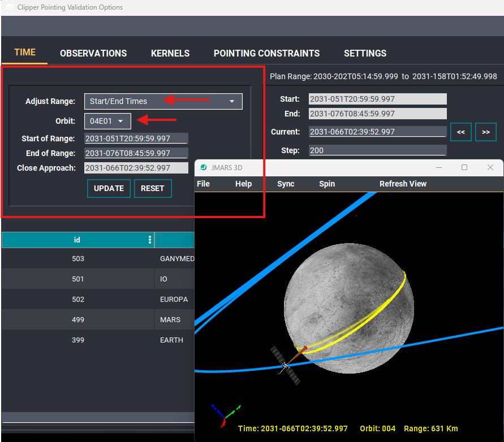Open the Orbit 04E01 dropdown
Screen dimensions: 504x442
point(107,121)
